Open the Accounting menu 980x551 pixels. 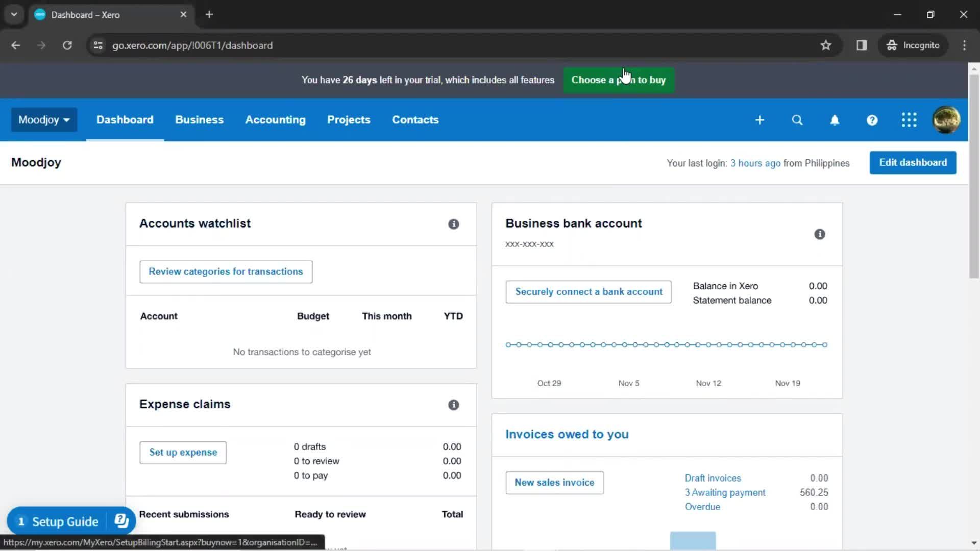(x=275, y=120)
